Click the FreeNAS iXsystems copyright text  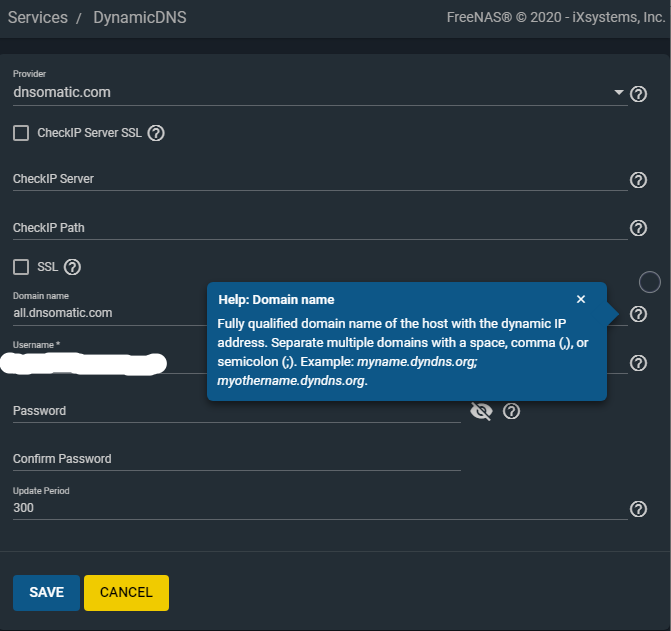(x=556, y=17)
